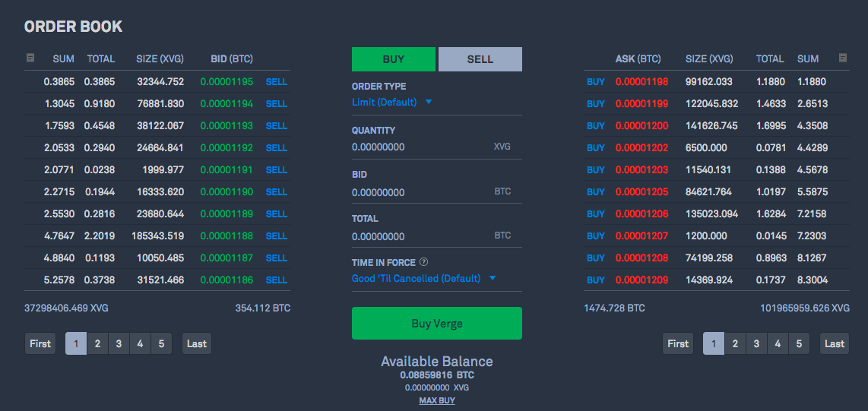Click the Total BTC input field

pyautogui.click(x=418, y=236)
